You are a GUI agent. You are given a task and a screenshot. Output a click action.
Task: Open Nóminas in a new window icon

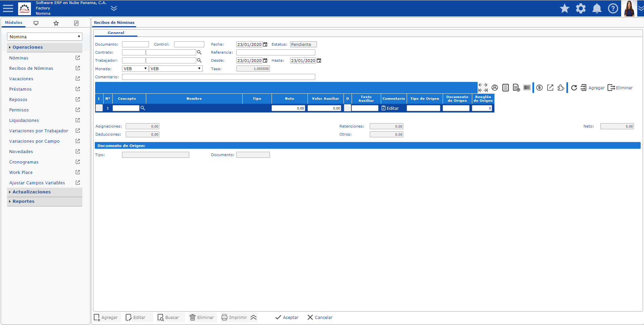[78, 58]
